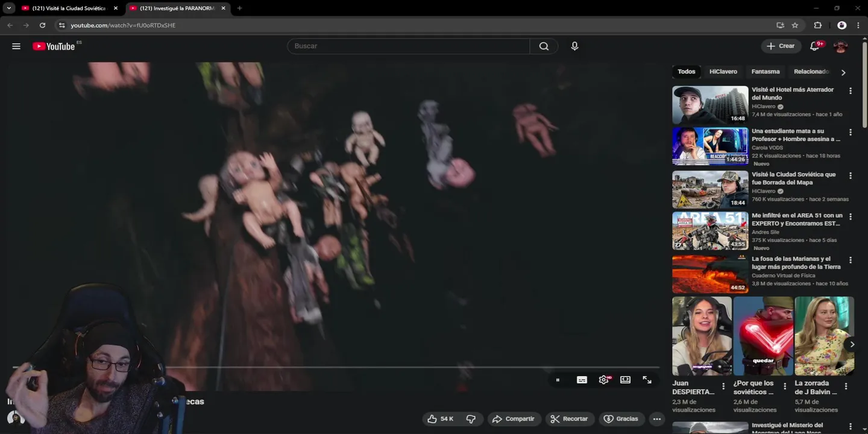Open options for 'La zorrada de J Balvin' short
This screenshot has height=434, width=868.
point(846,386)
